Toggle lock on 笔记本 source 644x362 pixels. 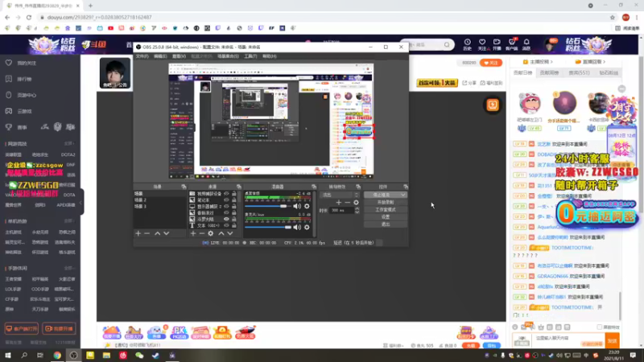pos(233,200)
